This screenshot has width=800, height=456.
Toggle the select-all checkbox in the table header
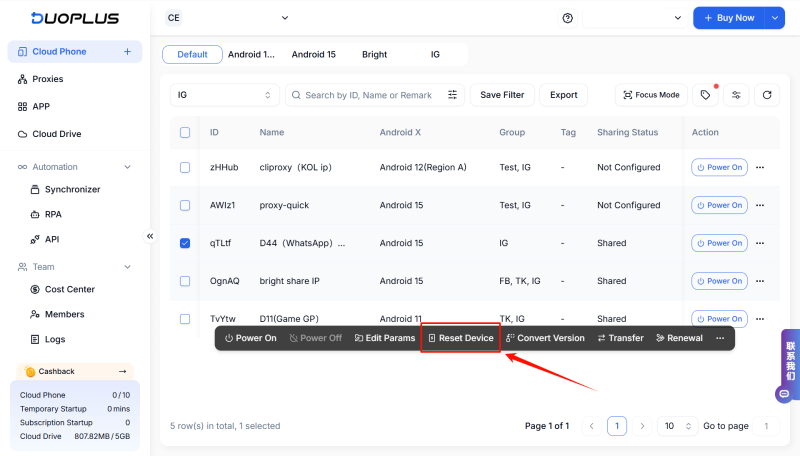(x=185, y=132)
